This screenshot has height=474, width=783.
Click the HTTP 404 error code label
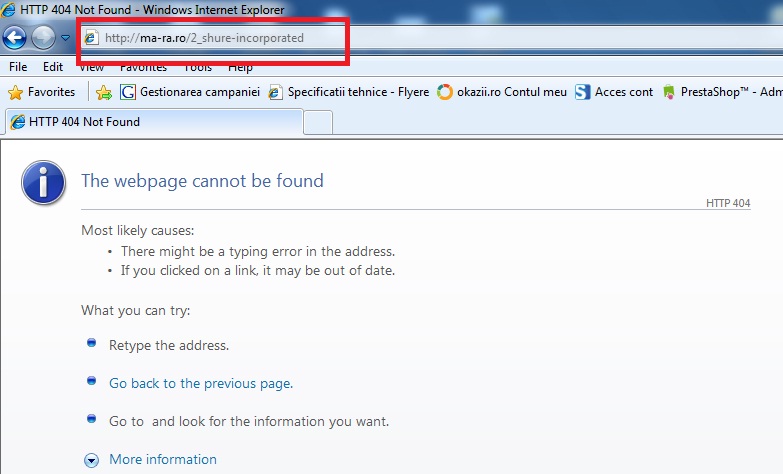[x=728, y=203]
